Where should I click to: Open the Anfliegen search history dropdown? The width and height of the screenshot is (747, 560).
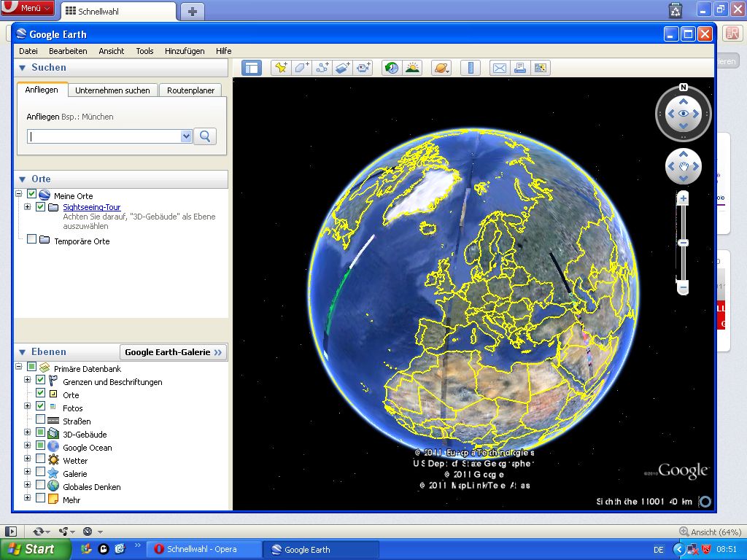[x=186, y=136]
